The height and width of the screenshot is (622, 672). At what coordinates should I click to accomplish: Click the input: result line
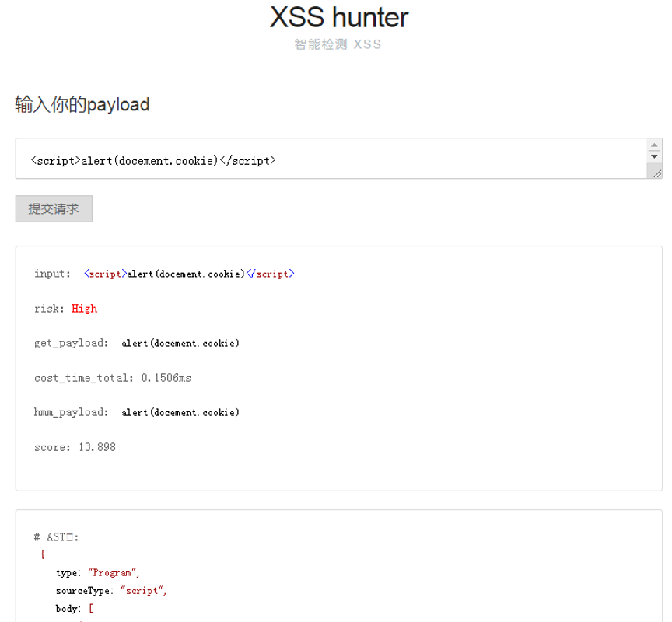pos(165,274)
